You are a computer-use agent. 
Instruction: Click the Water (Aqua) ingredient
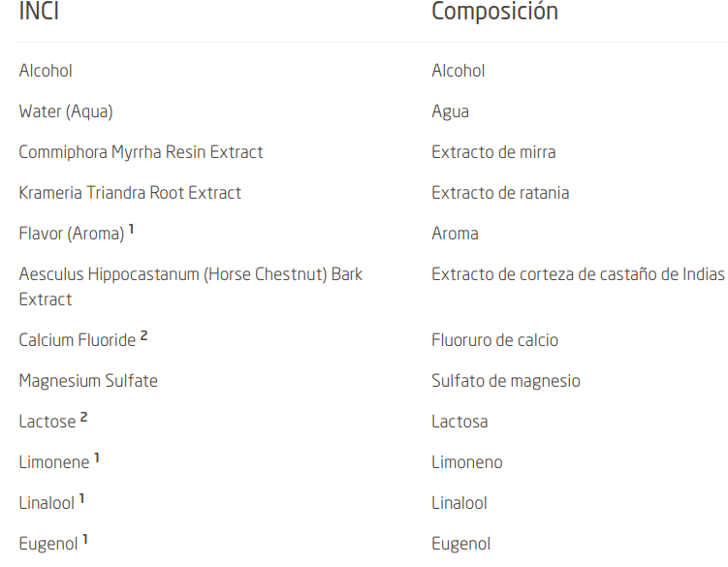click(x=66, y=111)
